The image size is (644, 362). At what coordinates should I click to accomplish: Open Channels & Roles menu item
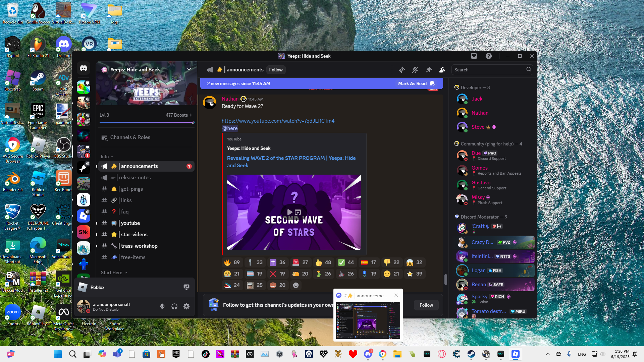[x=130, y=137]
